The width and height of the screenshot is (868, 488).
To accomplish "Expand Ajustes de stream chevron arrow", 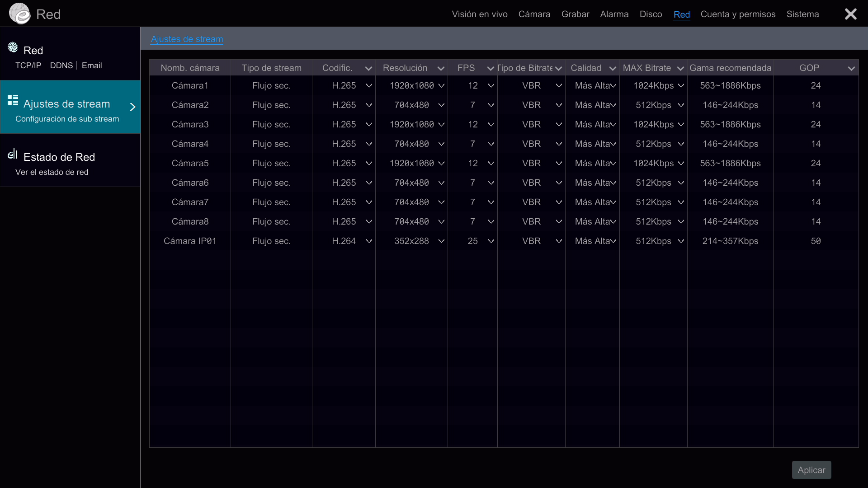I will [x=132, y=107].
